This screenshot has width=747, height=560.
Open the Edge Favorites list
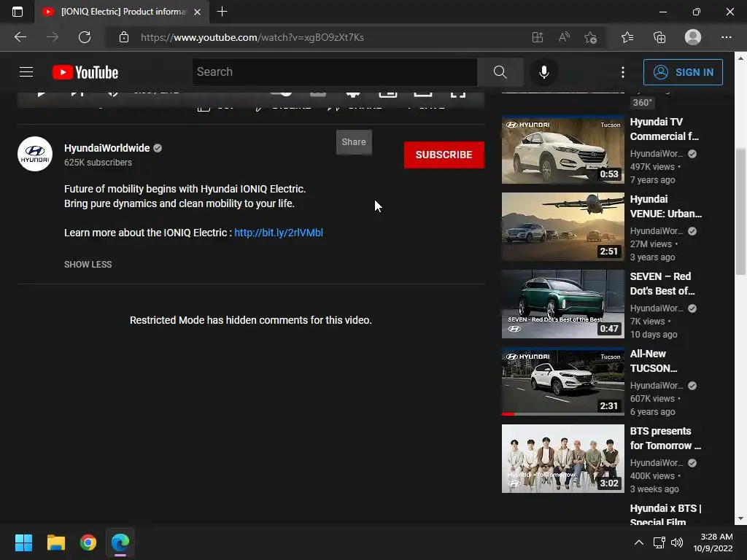(627, 37)
